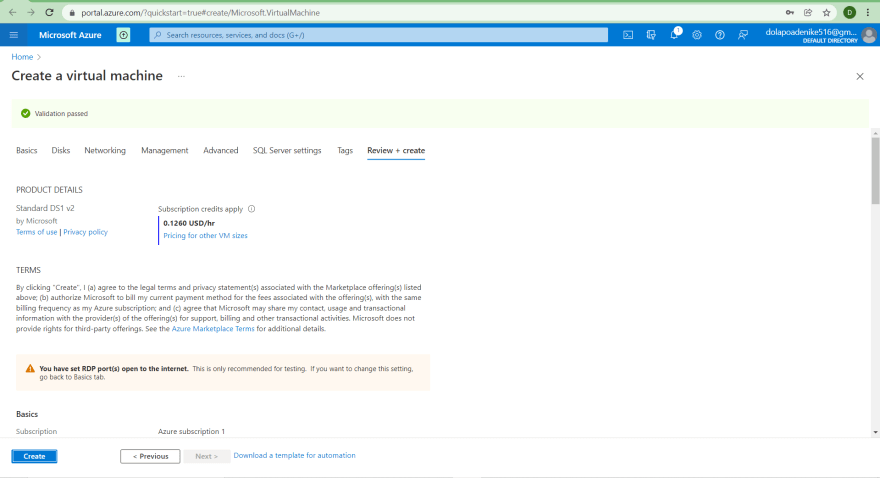
Task: Open the Chrome three-dot menu
Action: coord(868,12)
